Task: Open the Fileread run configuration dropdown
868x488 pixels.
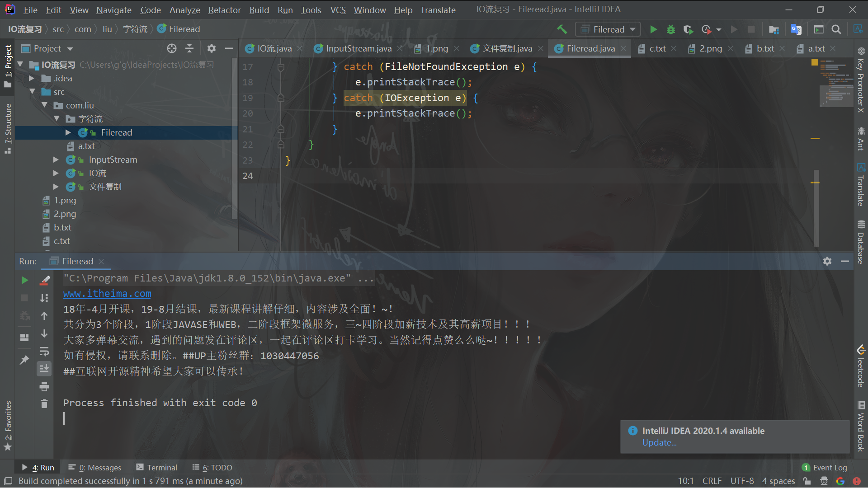Action: (608, 29)
